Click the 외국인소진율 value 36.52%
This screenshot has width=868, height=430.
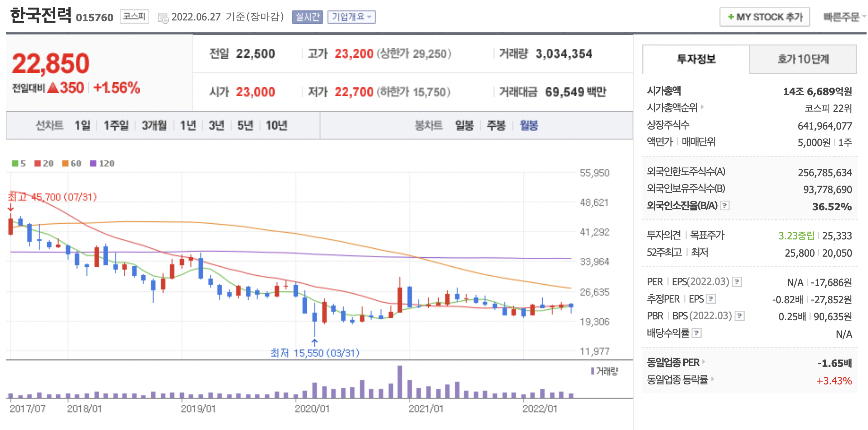coord(832,207)
